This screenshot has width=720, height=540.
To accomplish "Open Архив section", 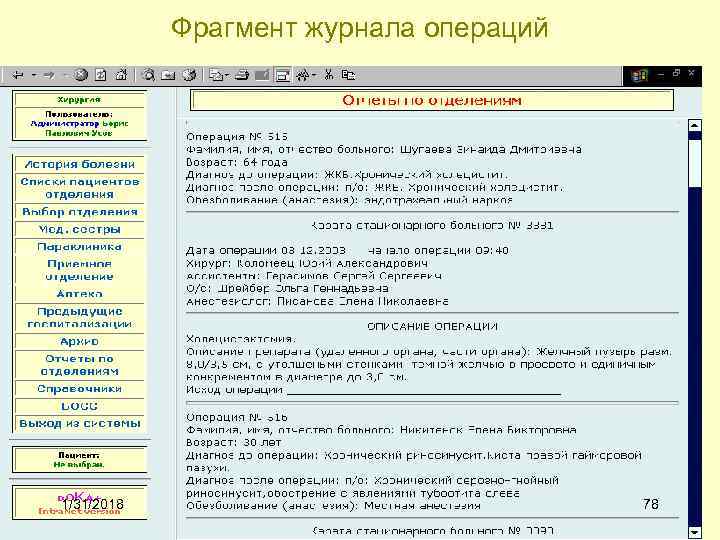I will [79, 342].
